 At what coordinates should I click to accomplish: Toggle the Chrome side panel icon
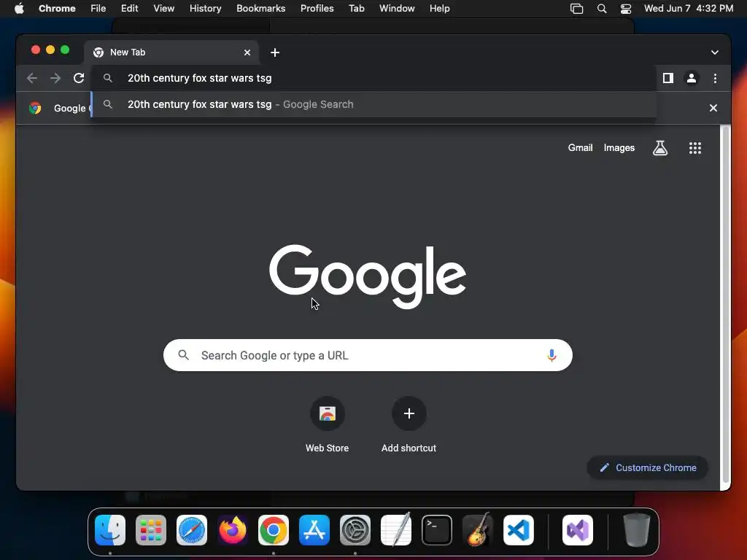pyautogui.click(x=668, y=78)
